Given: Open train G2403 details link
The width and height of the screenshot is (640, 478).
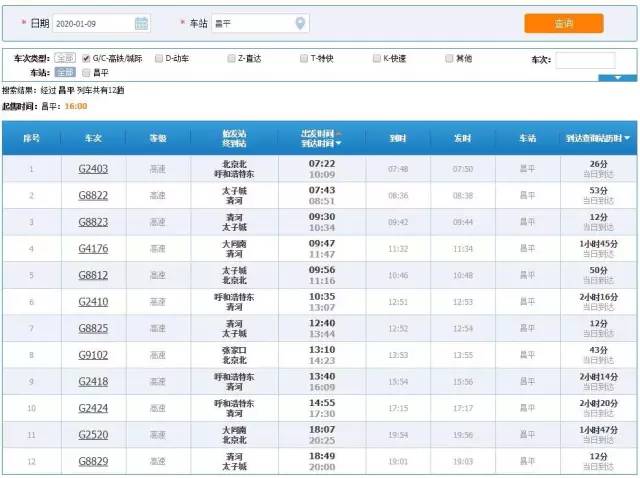Looking at the screenshot, I should point(93,169).
